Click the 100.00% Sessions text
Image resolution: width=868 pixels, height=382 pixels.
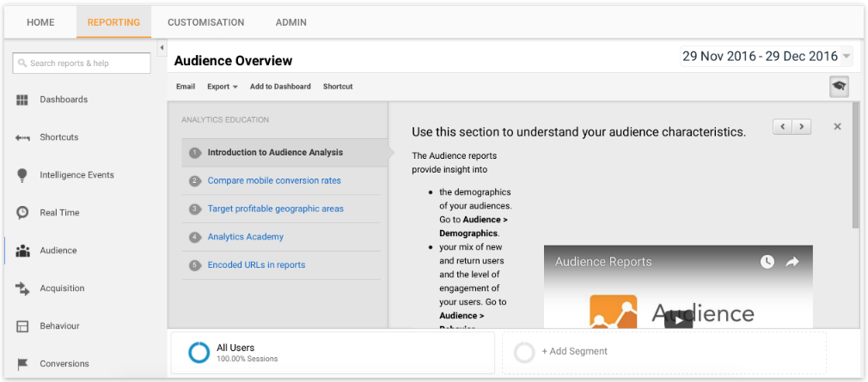[247, 359]
